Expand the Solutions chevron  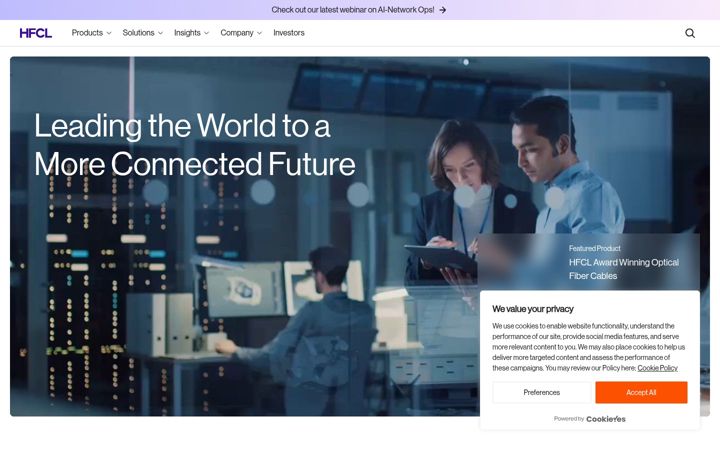coord(160,33)
